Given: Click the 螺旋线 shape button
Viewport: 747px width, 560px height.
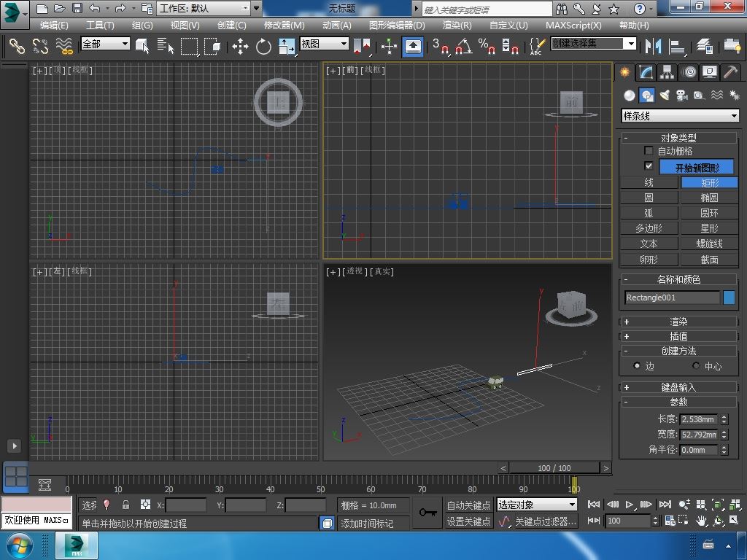Looking at the screenshot, I should (709, 244).
